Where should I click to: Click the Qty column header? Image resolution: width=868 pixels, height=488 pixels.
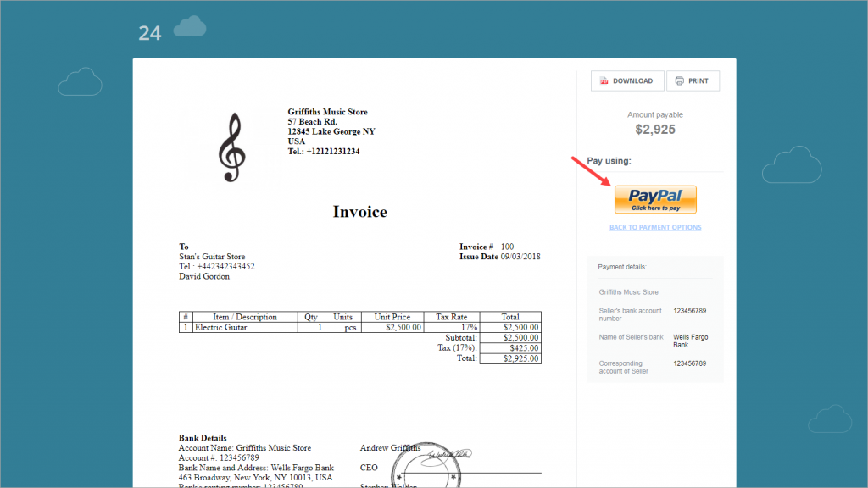tap(311, 317)
